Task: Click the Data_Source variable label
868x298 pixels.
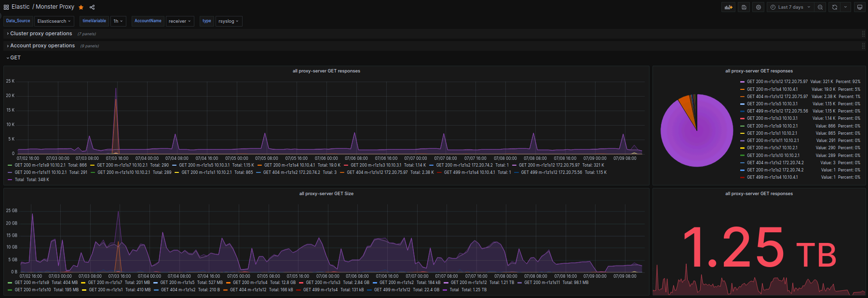Action: point(18,21)
